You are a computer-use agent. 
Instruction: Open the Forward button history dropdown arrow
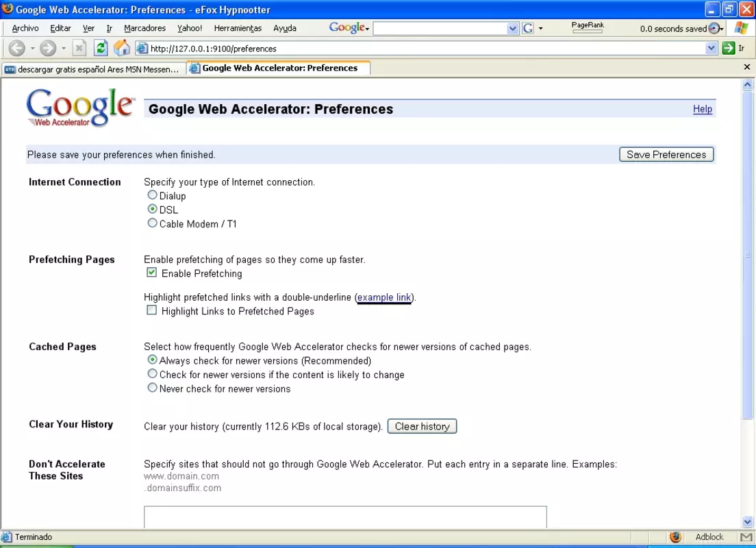(63, 48)
